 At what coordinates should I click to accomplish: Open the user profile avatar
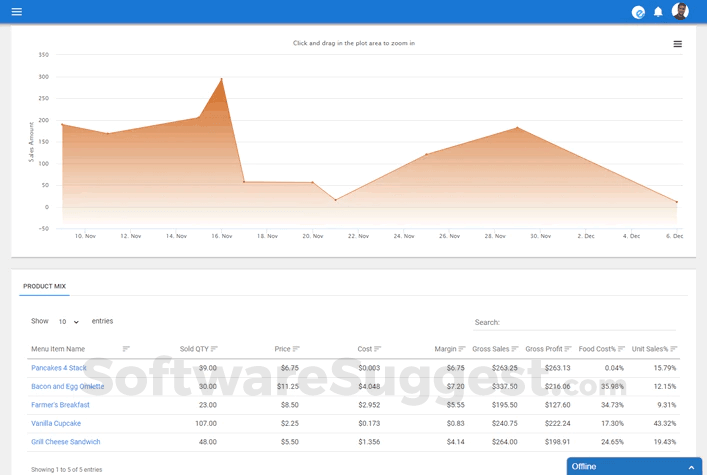tap(680, 12)
